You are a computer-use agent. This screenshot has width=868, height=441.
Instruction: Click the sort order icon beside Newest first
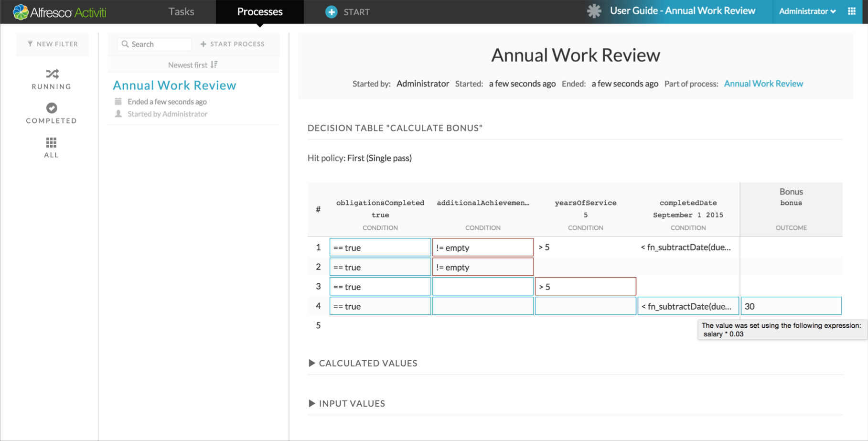(x=214, y=65)
